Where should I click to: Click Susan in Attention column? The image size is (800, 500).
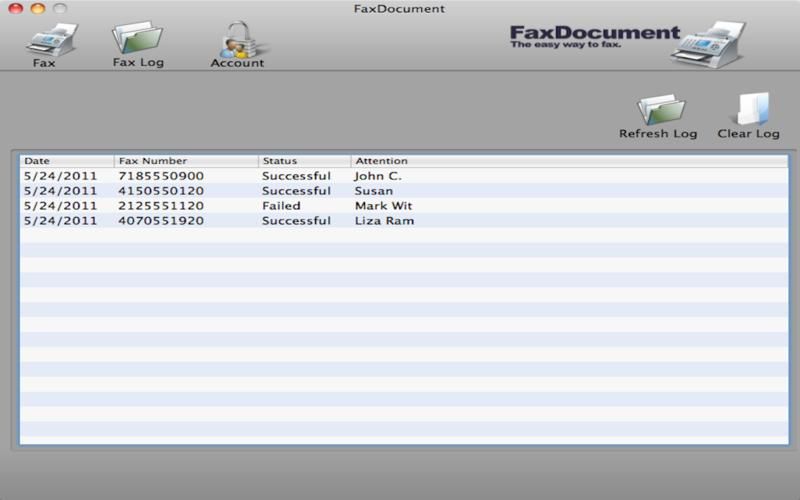[374, 191]
